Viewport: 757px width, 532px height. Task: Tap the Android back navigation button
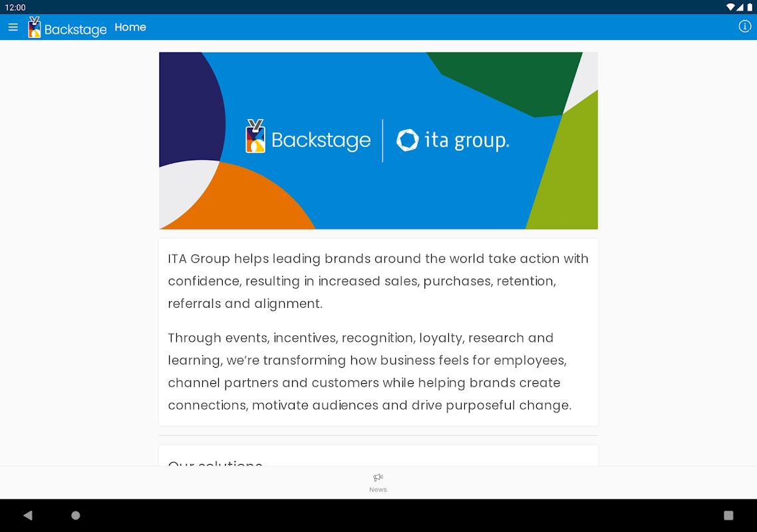[x=28, y=515]
